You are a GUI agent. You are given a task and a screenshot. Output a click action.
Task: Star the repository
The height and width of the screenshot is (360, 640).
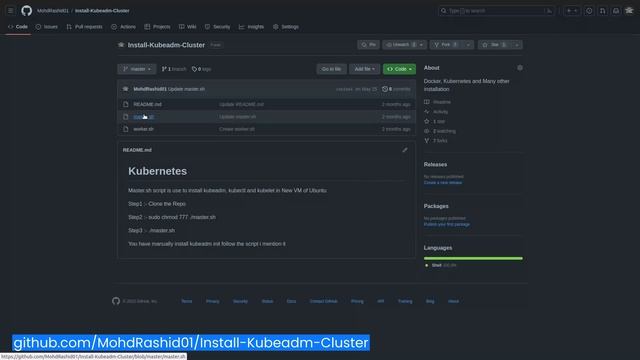tap(494, 44)
